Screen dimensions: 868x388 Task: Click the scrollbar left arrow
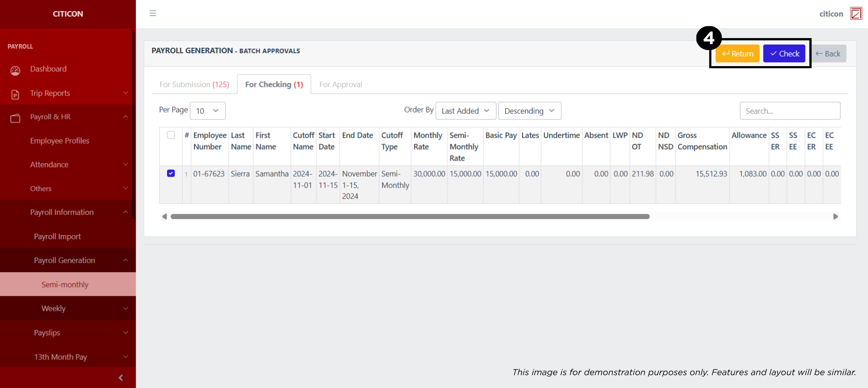164,217
